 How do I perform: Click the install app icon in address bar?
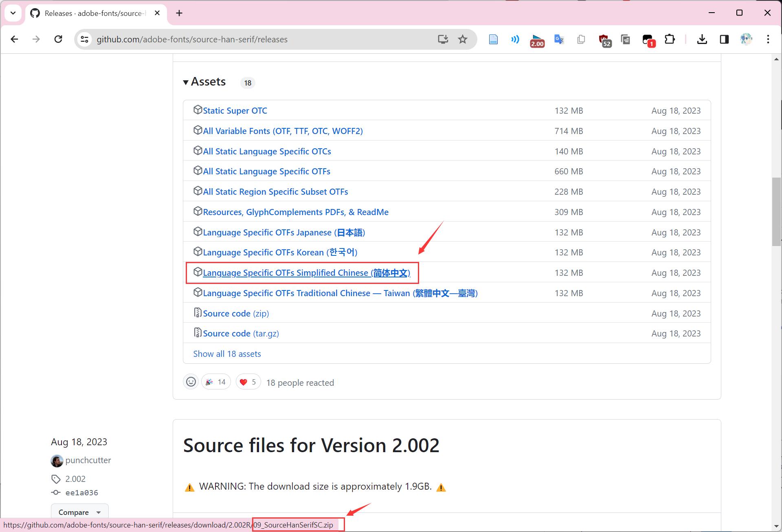click(x=443, y=39)
